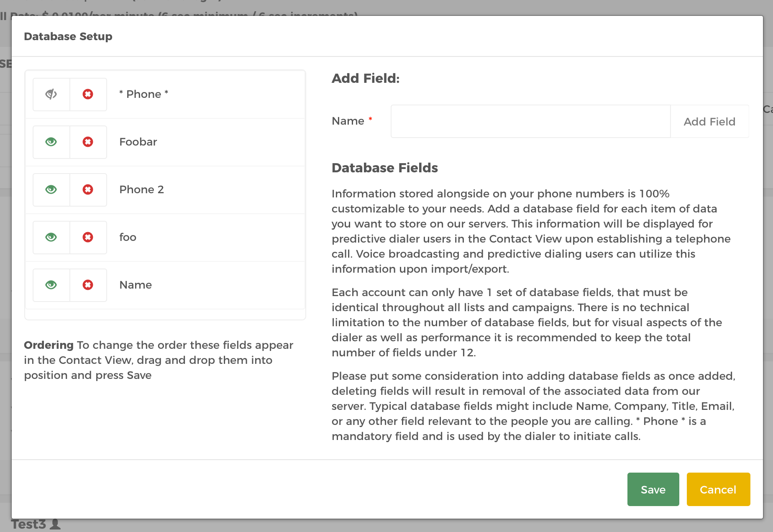Click the Add Field button
The width and height of the screenshot is (773, 532).
[709, 121]
